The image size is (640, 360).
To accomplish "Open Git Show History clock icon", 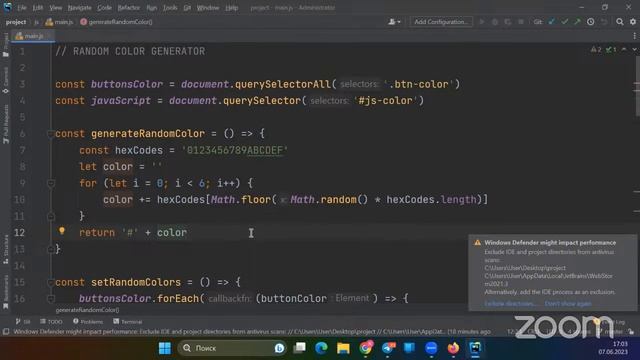I will [x=591, y=22].
